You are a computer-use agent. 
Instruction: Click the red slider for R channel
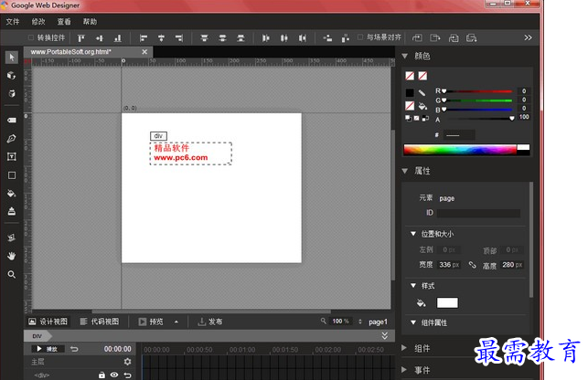pyautogui.click(x=477, y=91)
